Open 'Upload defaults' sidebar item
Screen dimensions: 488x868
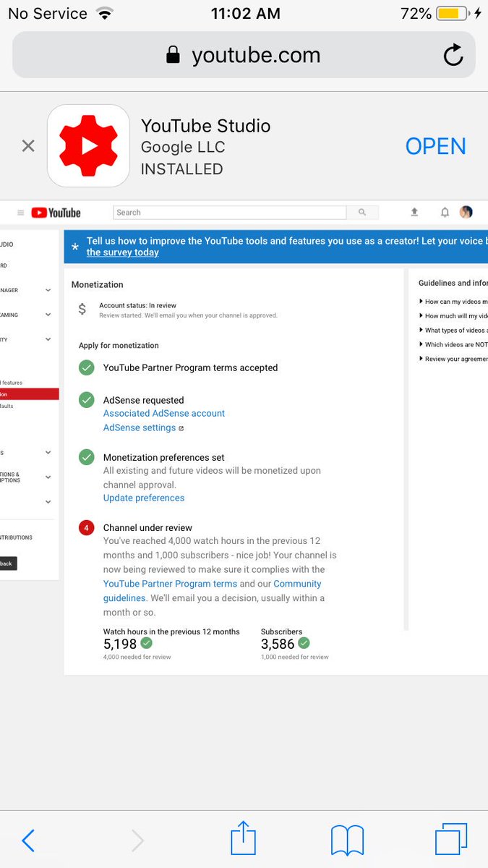pos(7,406)
